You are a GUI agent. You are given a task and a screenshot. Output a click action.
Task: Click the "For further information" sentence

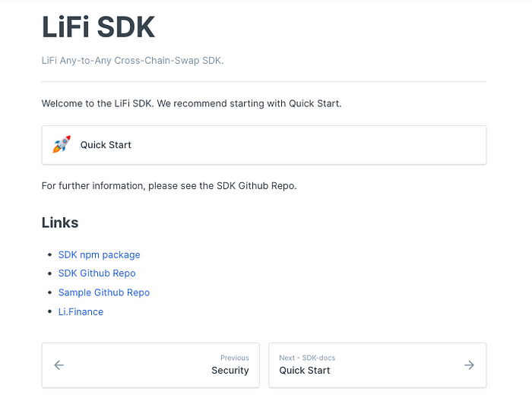point(169,186)
